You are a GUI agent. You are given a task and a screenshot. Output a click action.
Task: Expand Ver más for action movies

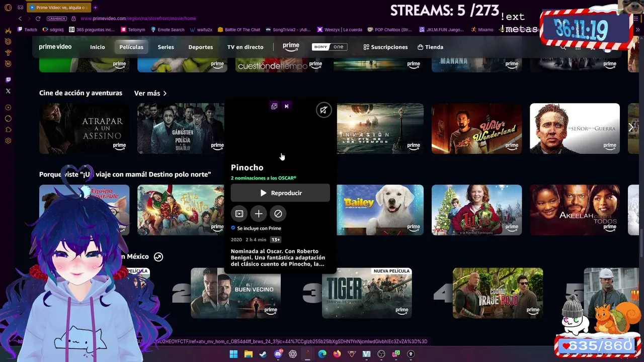coord(150,93)
